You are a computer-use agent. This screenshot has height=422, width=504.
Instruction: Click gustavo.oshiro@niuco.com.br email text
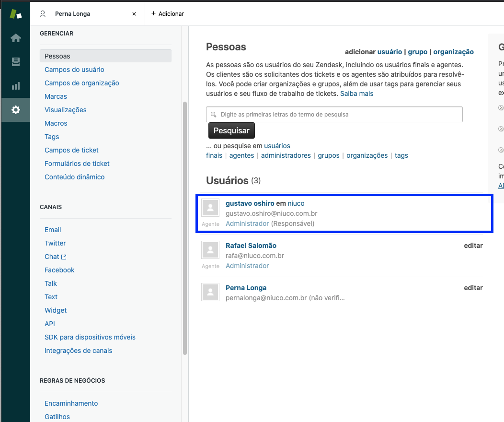271,213
